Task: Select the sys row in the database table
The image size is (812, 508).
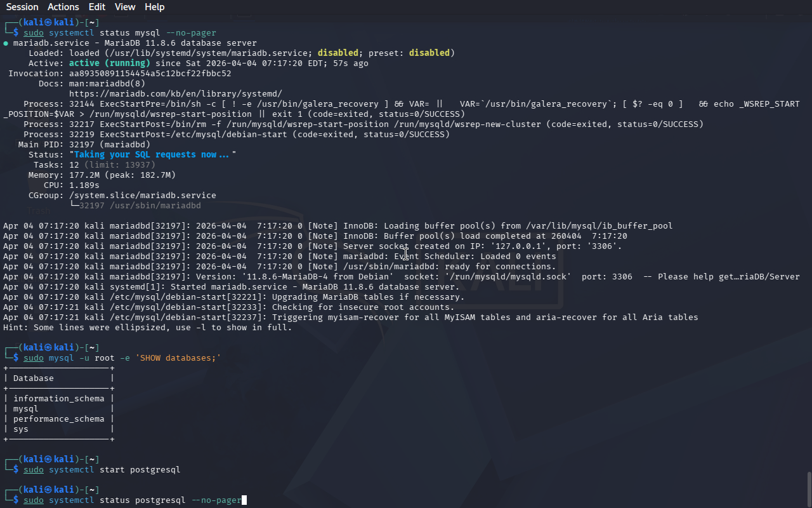Action: pos(21,429)
